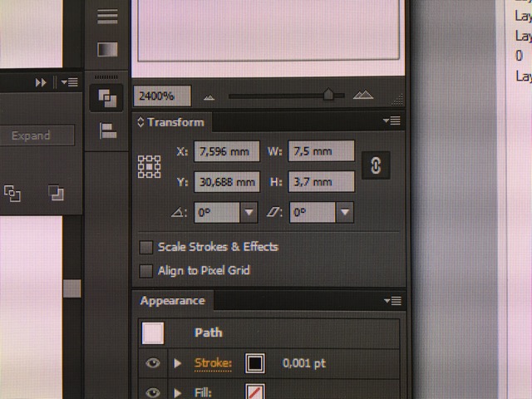Click the fill color swatch with red slash

[x=255, y=392]
